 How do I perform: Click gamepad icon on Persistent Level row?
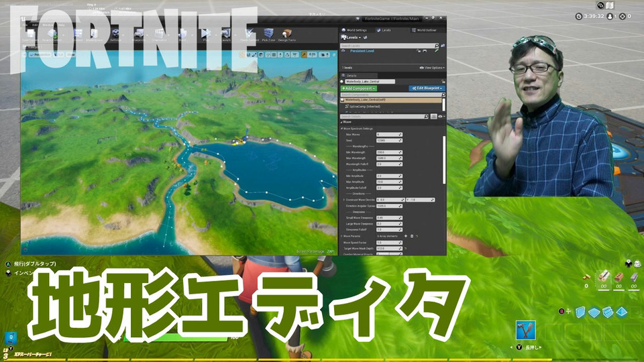click(425, 51)
